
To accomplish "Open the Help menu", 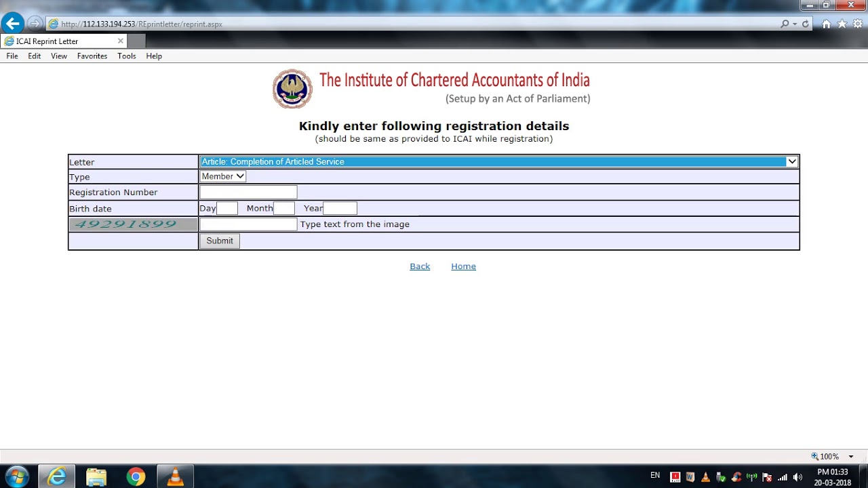I will coord(154,56).
